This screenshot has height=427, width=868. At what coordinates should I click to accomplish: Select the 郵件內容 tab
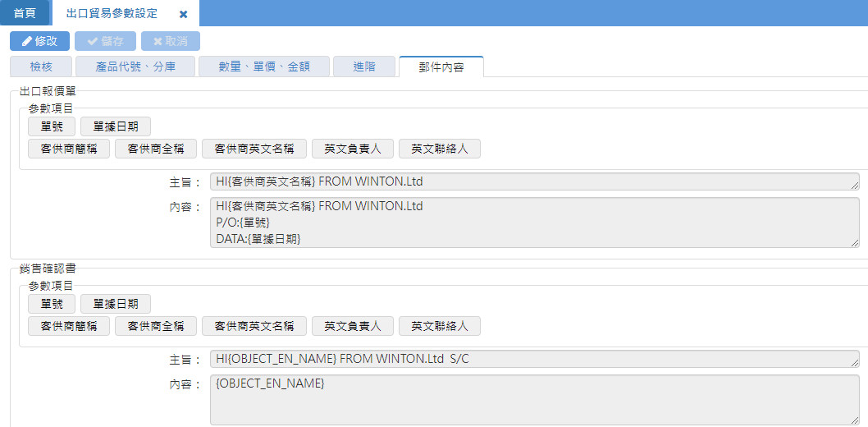click(x=441, y=67)
